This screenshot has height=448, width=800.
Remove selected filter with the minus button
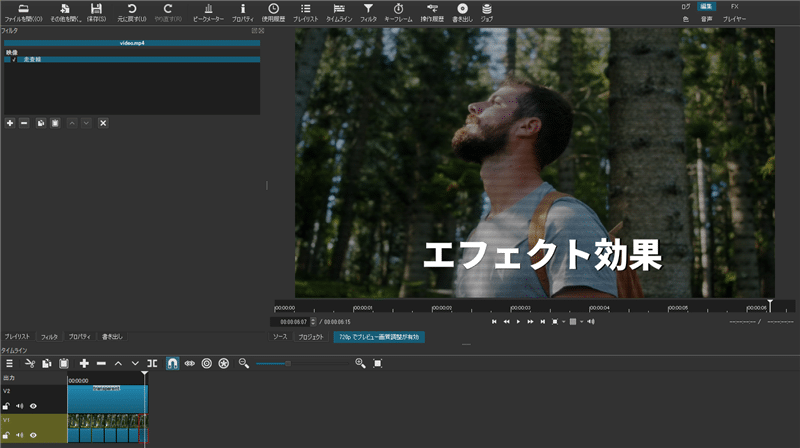[24, 123]
